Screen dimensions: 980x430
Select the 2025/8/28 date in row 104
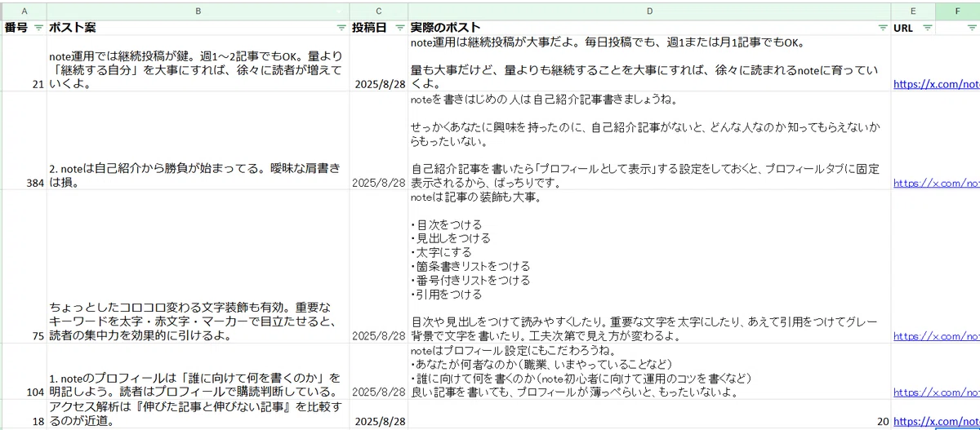[x=379, y=371]
